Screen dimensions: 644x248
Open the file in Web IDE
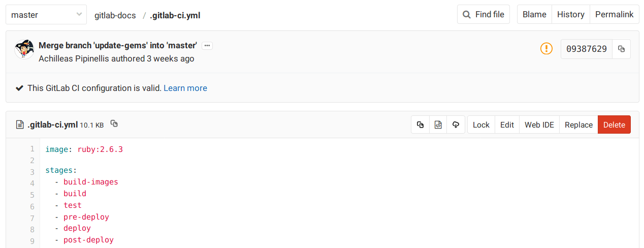coord(539,125)
